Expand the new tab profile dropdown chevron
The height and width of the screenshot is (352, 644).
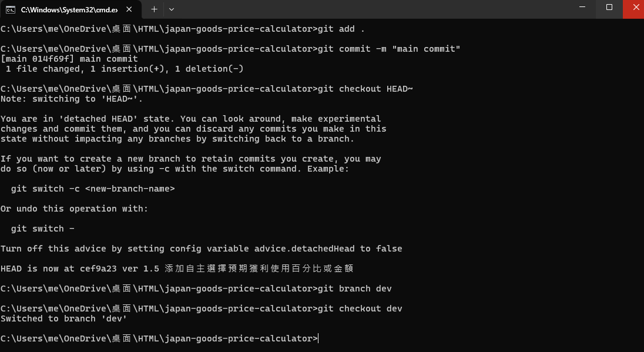coord(172,9)
